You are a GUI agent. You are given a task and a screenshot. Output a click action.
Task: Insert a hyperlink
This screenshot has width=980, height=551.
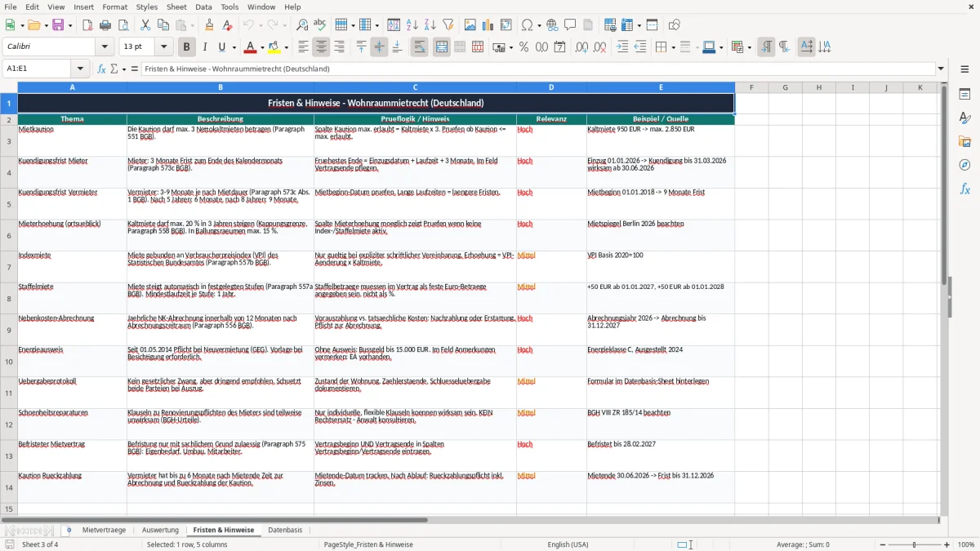coord(552,25)
